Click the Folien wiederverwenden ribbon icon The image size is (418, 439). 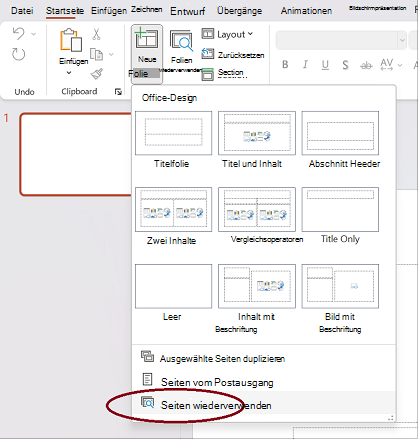(181, 41)
